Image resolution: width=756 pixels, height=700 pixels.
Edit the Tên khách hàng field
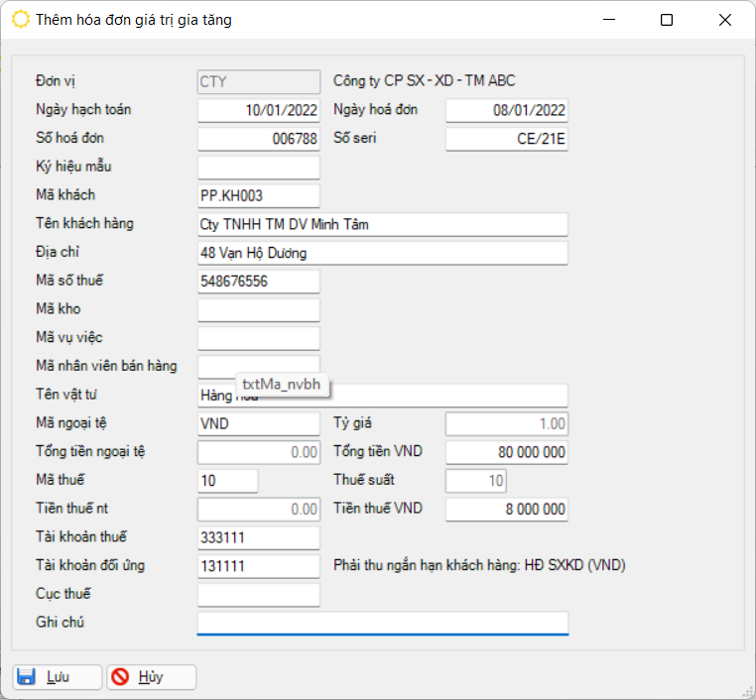[x=382, y=225]
